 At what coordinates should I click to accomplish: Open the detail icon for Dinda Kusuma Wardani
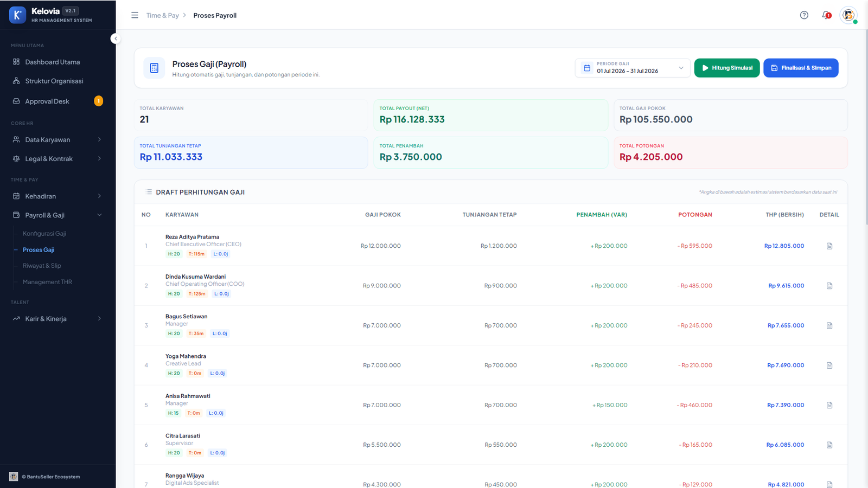tap(829, 286)
